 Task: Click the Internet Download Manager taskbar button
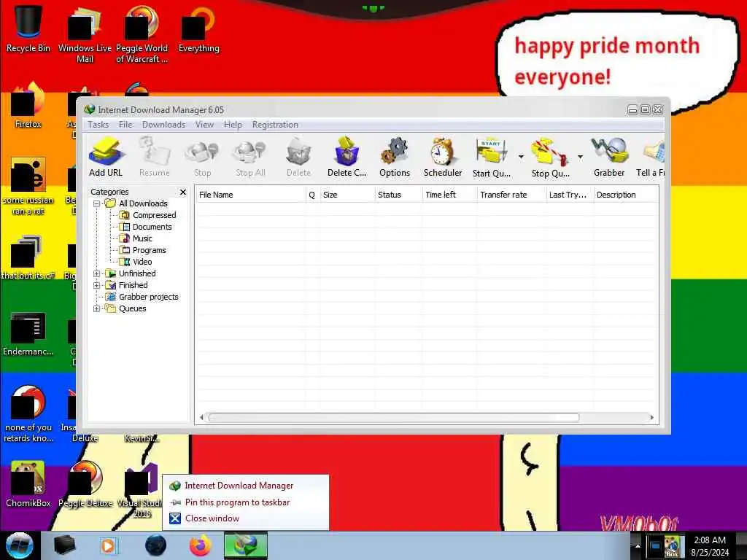(246, 545)
